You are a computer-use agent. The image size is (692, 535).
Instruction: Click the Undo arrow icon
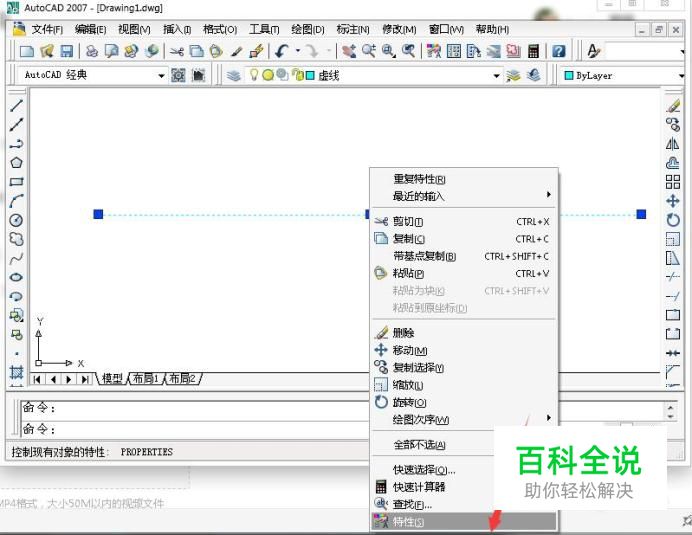coord(282,51)
